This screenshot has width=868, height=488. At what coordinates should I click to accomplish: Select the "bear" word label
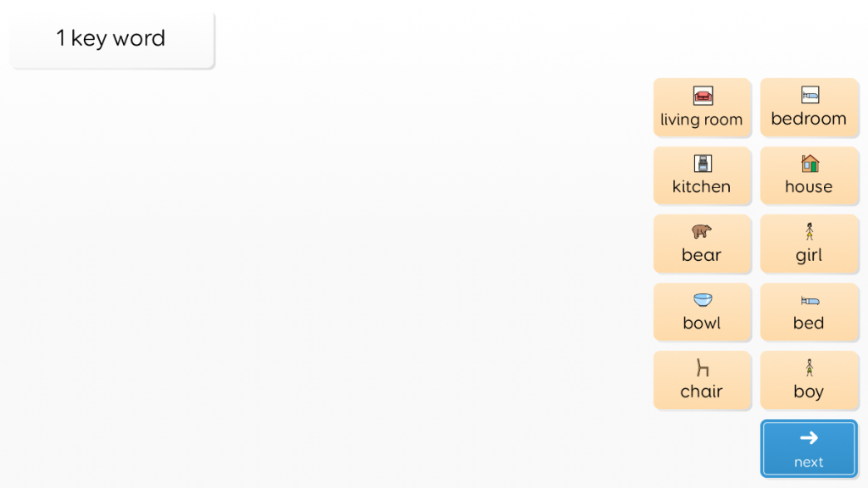[701, 255]
